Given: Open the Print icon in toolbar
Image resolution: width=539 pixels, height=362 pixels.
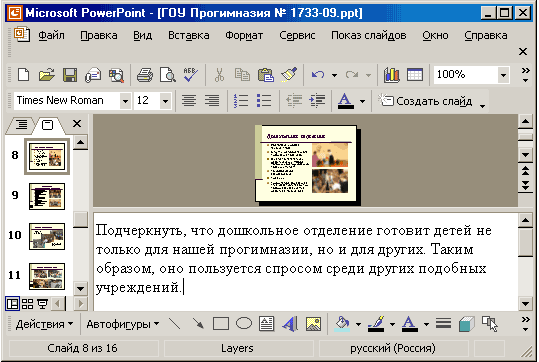Looking at the screenshot, I should (145, 75).
